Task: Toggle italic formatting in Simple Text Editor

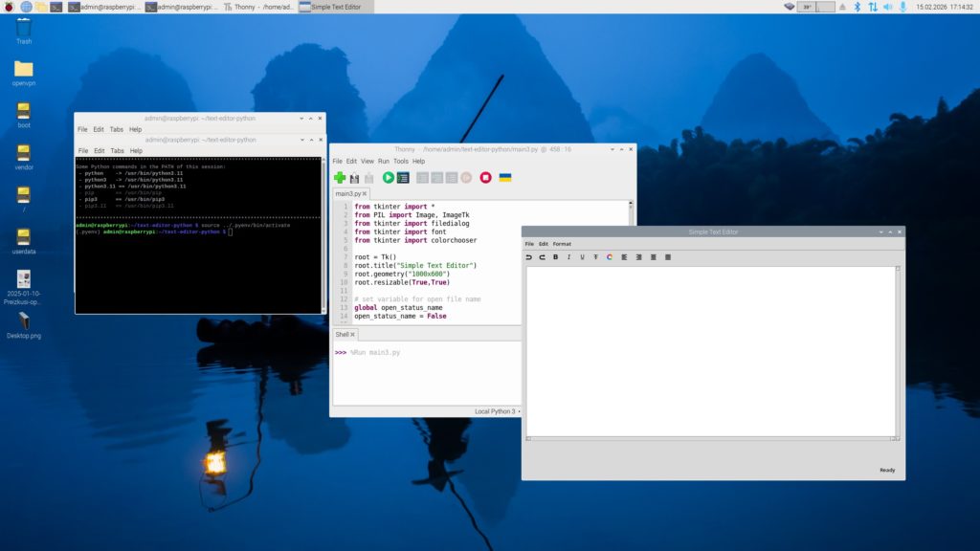Action: click(x=568, y=257)
